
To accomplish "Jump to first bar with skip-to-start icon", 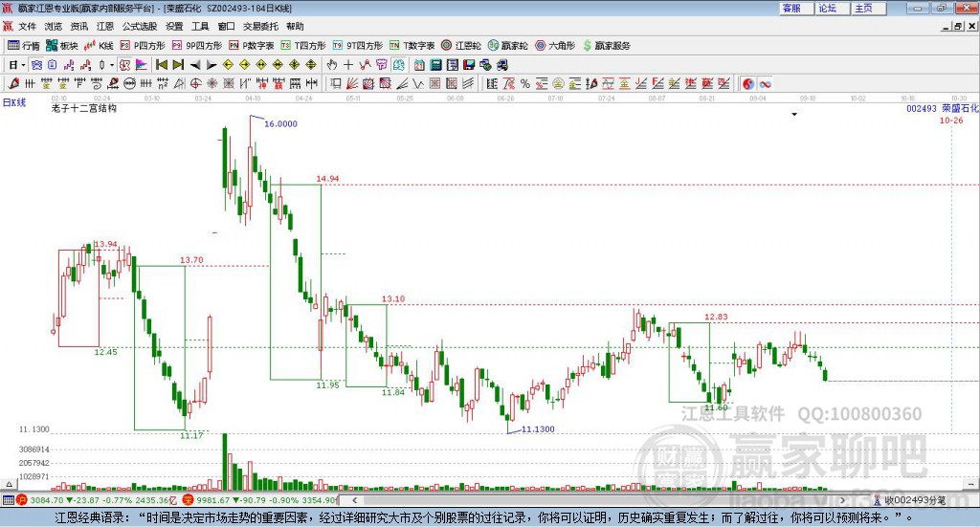I will 161,65.
